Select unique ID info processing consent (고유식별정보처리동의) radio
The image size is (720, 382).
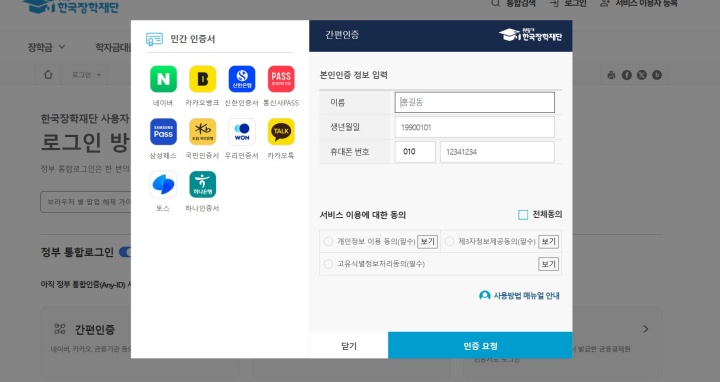click(328, 264)
